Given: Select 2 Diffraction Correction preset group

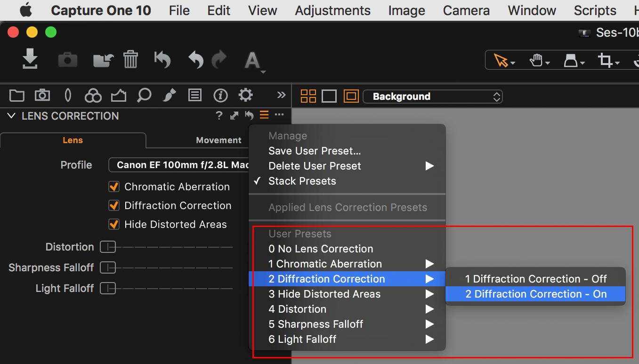Looking at the screenshot, I should click(347, 279).
